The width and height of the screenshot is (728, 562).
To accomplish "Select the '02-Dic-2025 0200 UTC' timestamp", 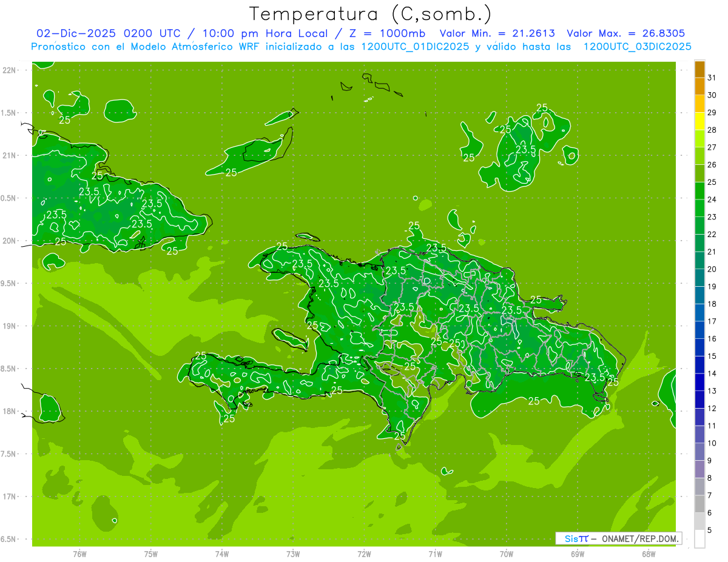I will pyautogui.click(x=110, y=33).
